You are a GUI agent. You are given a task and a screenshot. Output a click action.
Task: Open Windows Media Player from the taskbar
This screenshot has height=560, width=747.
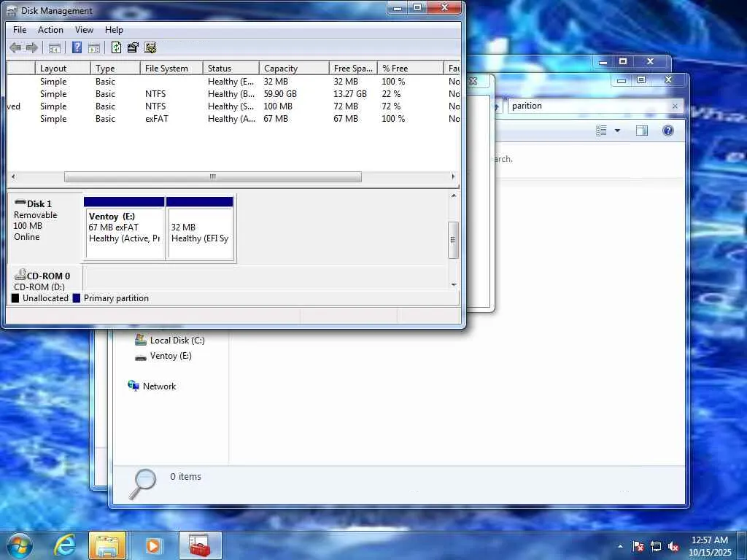coord(153,545)
